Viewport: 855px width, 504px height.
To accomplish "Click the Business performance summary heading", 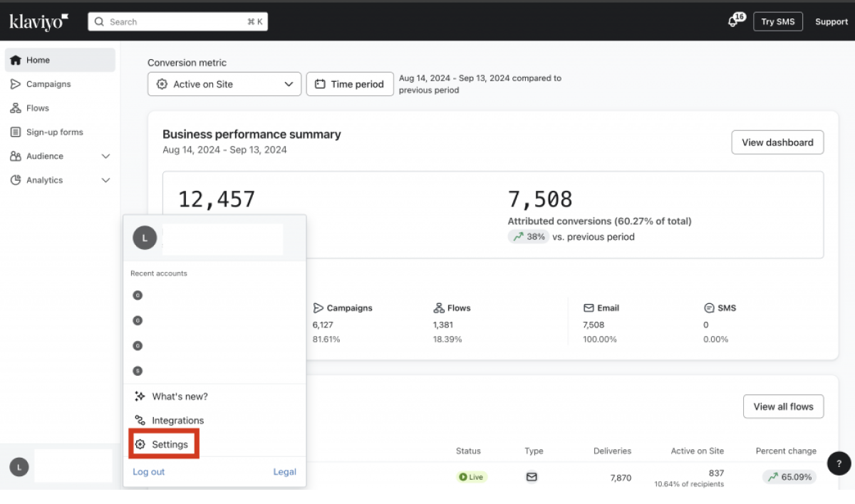I will tap(252, 135).
